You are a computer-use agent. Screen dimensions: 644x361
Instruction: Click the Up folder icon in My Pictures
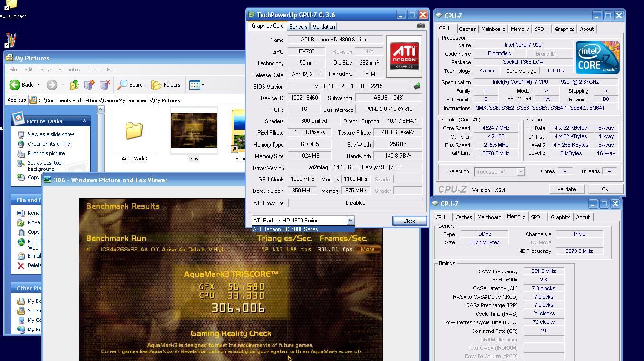coord(75,85)
